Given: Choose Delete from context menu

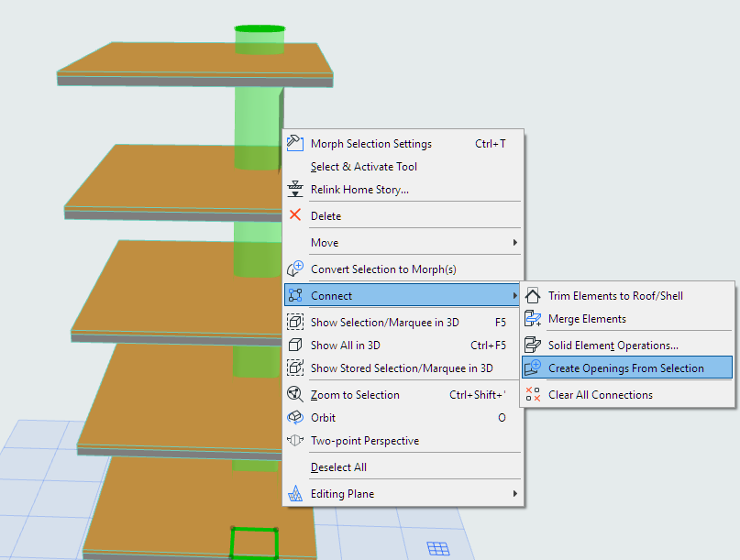Looking at the screenshot, I should pyautogui.click(x=403, y=215).
